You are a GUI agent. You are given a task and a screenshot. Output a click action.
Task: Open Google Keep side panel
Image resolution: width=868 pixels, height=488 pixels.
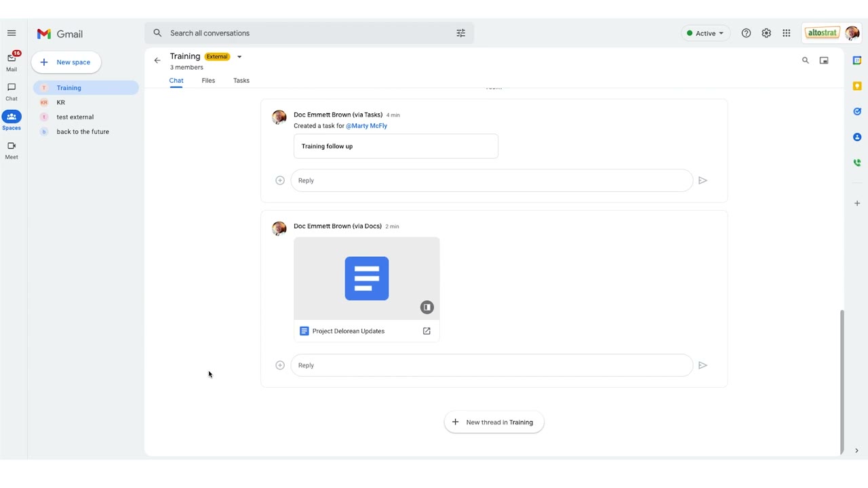point(857,86)
